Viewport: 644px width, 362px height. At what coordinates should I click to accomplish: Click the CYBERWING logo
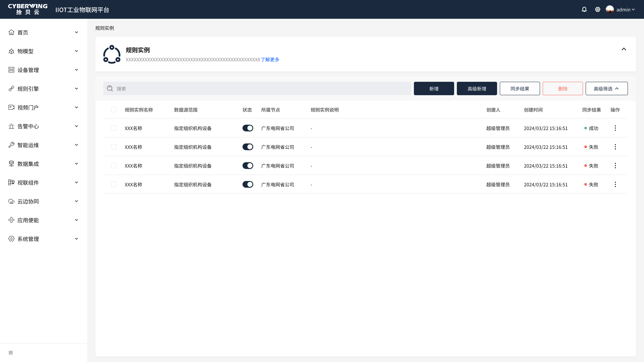click(x=28, y=9)
